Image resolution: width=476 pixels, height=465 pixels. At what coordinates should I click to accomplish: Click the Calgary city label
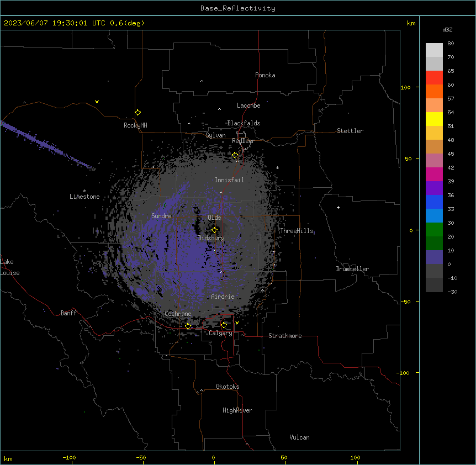[x=220, y=333]
